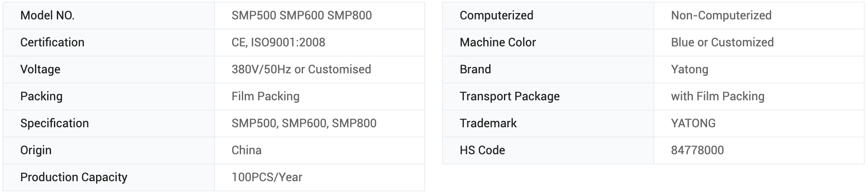Click the "Blue or Customized" machine color value

click(722, 43)
